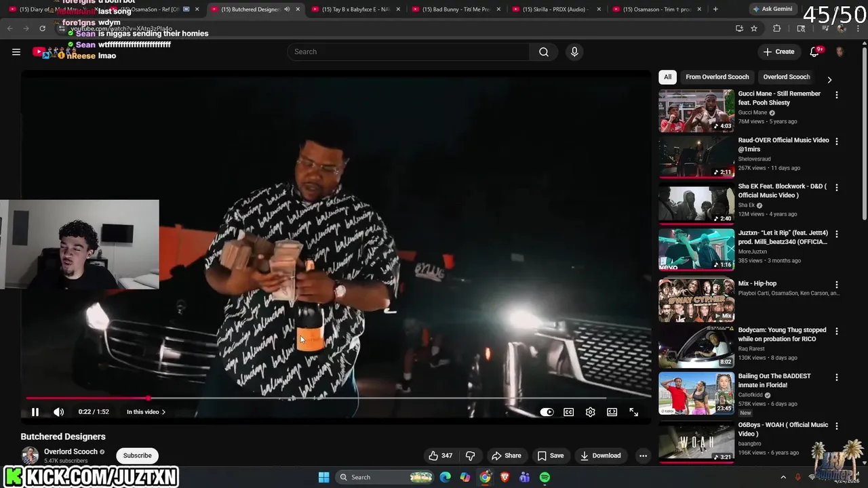Viewport: 868px width, 488px height.
Task: Open Microsoft Teams from taskbar
Action: pyautogui.click(x=524, y=477)
